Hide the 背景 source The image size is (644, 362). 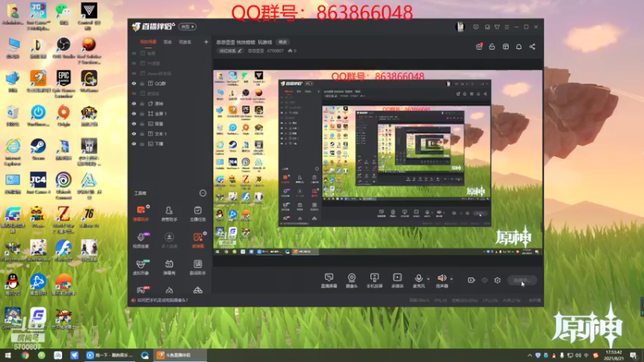[x=134, y=124]
